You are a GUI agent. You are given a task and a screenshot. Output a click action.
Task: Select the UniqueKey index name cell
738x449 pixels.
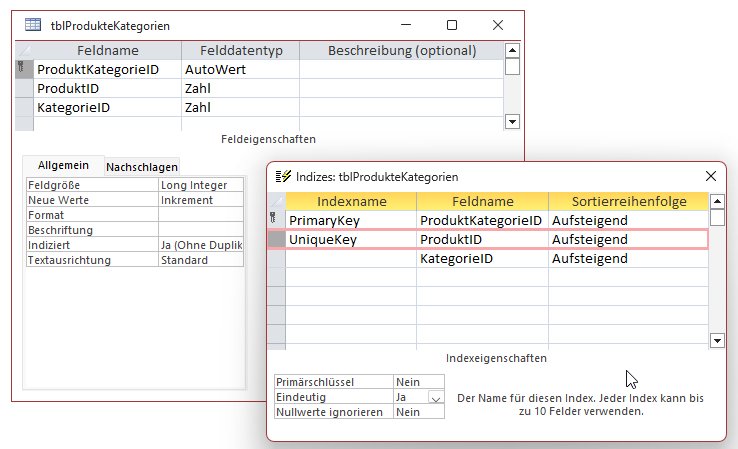pyautogui.click(x=351, y=240)
